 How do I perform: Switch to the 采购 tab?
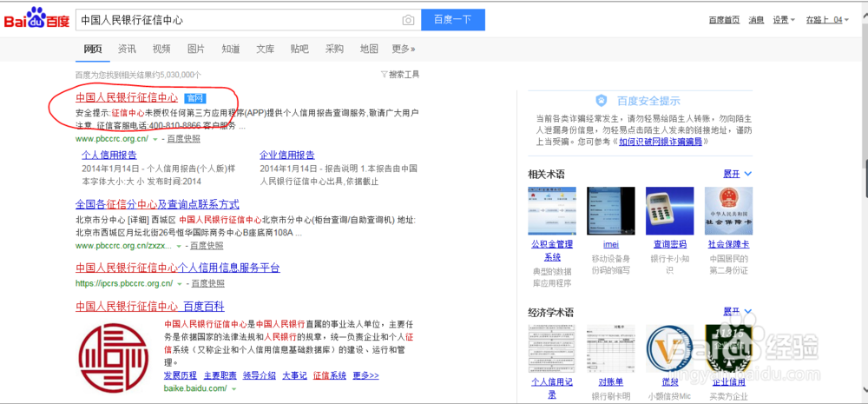[x=334, y=49]
